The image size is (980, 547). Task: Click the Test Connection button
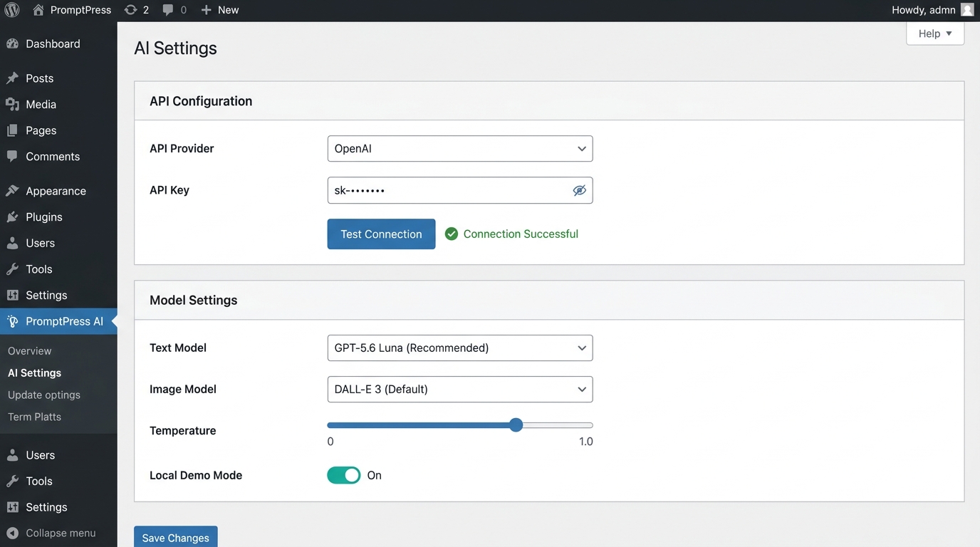[381, 234]
